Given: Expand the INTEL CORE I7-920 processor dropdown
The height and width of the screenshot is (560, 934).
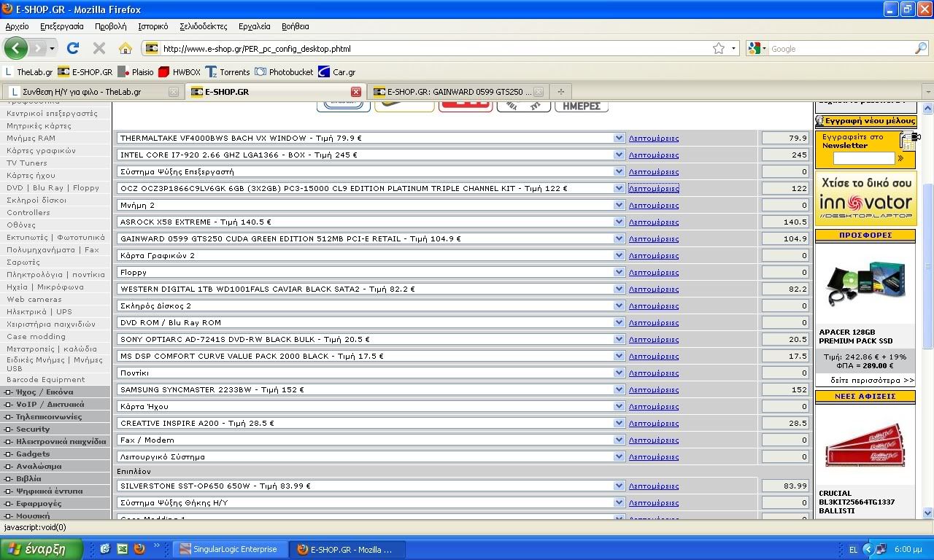Looking at the screenshot, I should [619, 155].
